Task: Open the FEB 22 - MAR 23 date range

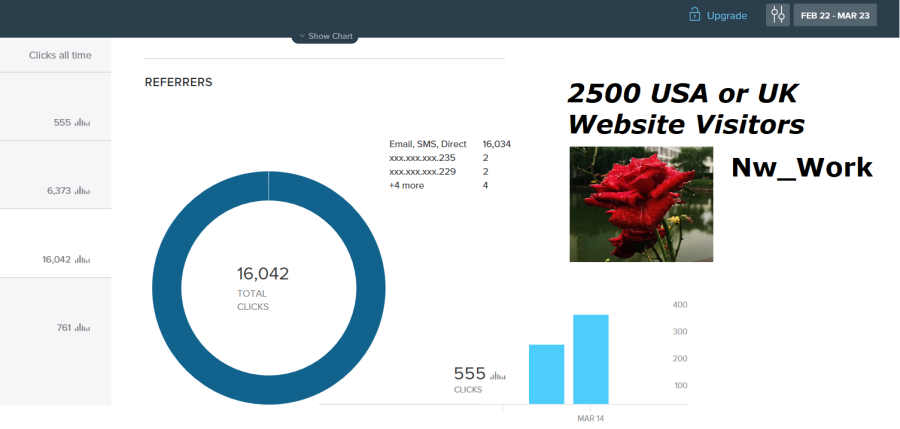Action: pyautogui.click(x=835, y=16)
